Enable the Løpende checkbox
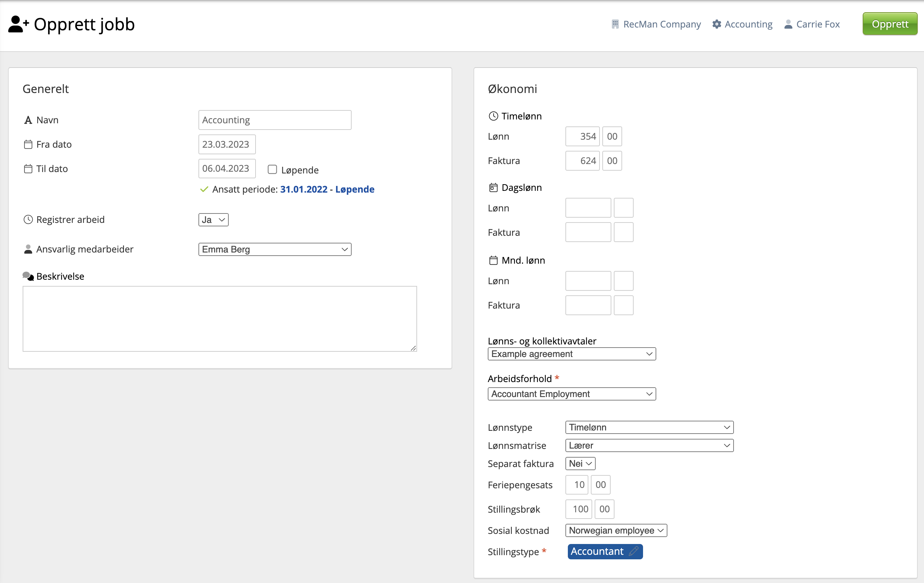 point(272,169)
